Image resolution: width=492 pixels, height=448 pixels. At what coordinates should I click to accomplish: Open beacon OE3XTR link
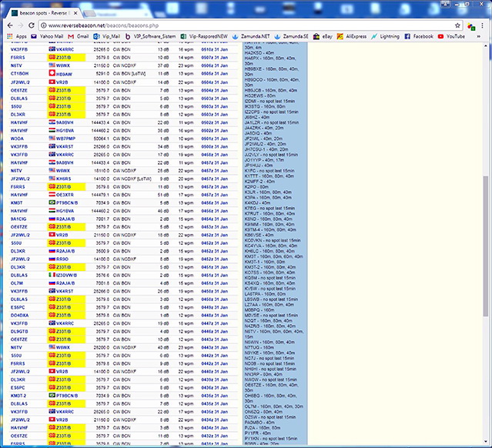[x=65, y=195]
